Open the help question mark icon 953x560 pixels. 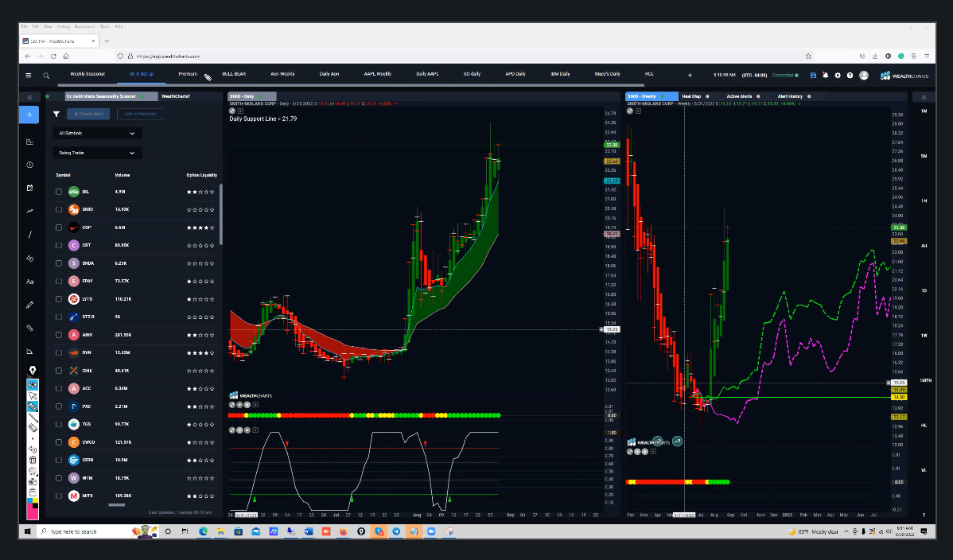pos(850,76)
